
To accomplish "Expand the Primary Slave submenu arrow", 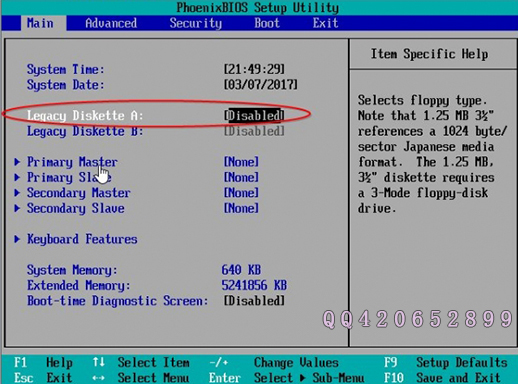I will coord(17,177).
